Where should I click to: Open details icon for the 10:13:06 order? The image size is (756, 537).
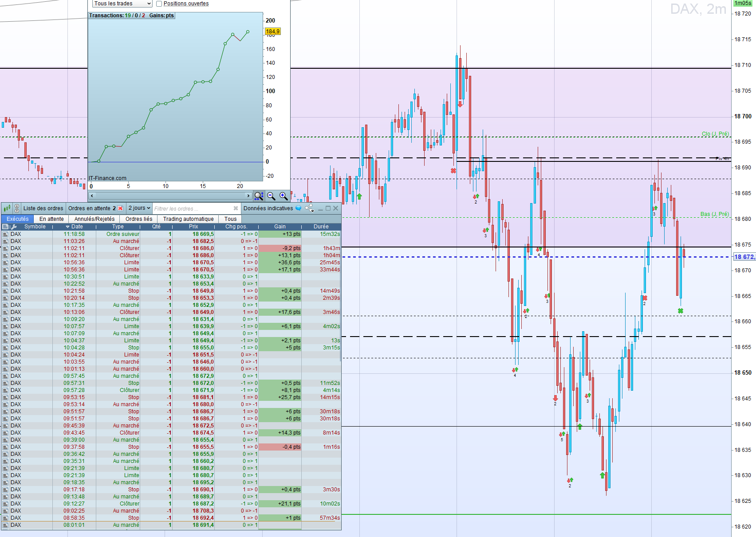click(5, 312)
